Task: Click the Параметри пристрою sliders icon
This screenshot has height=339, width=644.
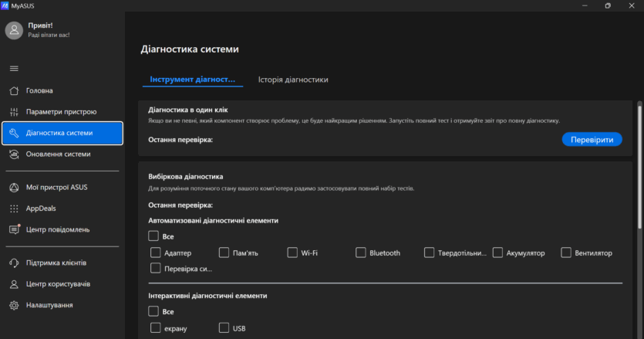Action: [14, 112]
